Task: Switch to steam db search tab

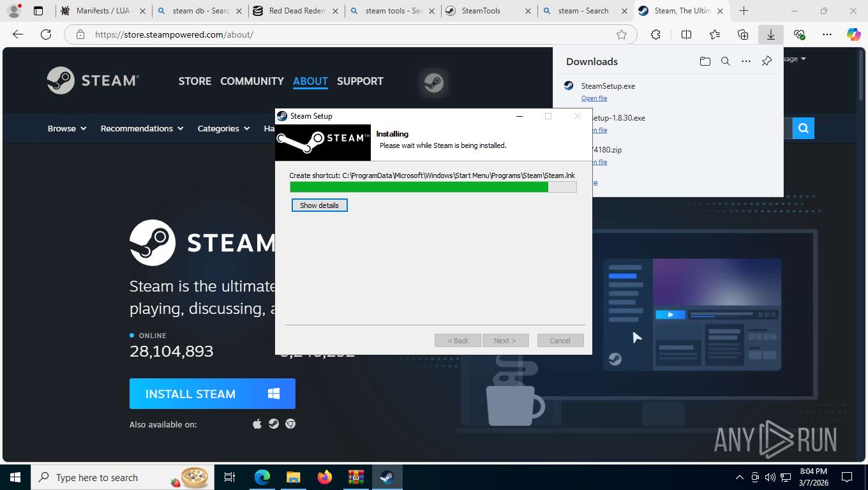Action: 200,11
